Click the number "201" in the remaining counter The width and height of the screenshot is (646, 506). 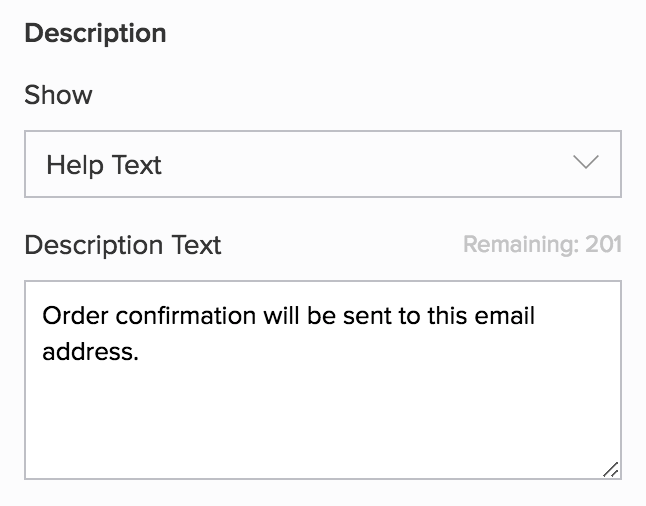603,245
